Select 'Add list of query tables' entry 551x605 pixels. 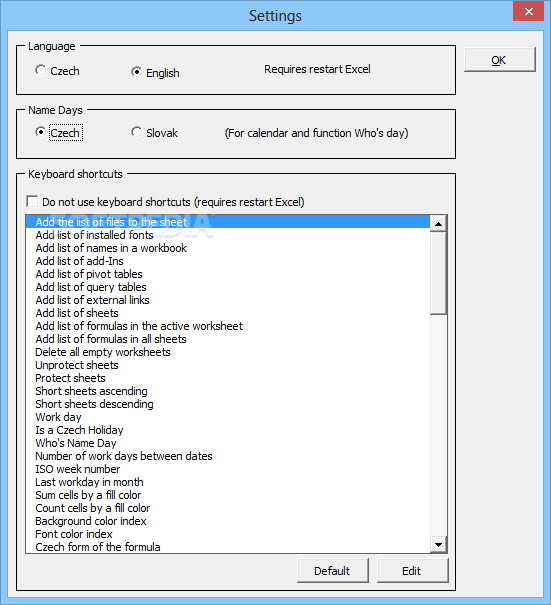pyautogui.click(x=228, y=287)
